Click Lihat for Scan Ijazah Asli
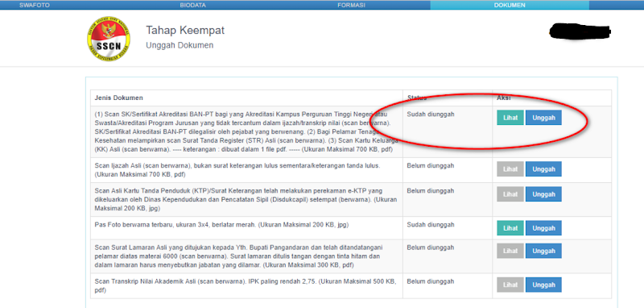This screenshot has width=644, height=308. [x=510, y=169]
